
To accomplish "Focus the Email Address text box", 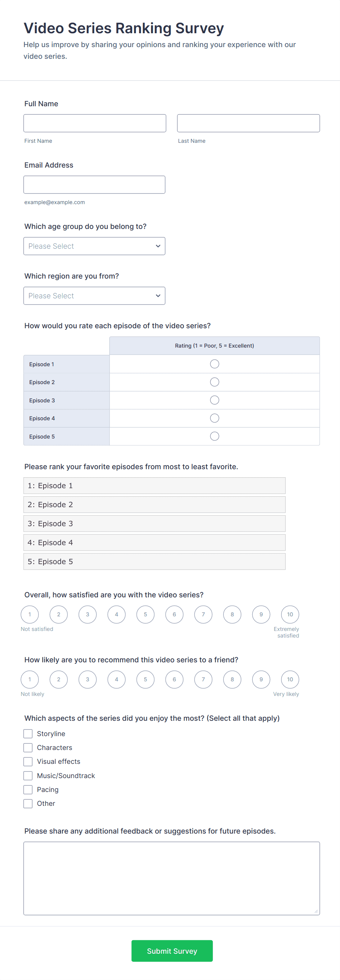I will click(x=94, y=184).
